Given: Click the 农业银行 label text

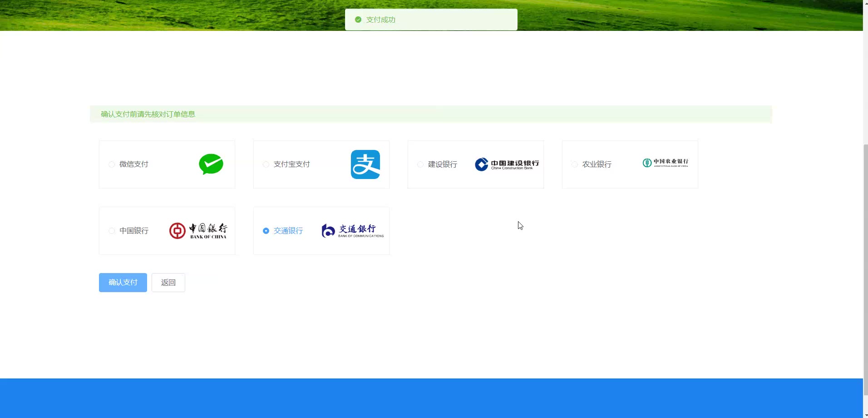Looking at the screenshot, I should pyautogui.click(x=597, y=164).
